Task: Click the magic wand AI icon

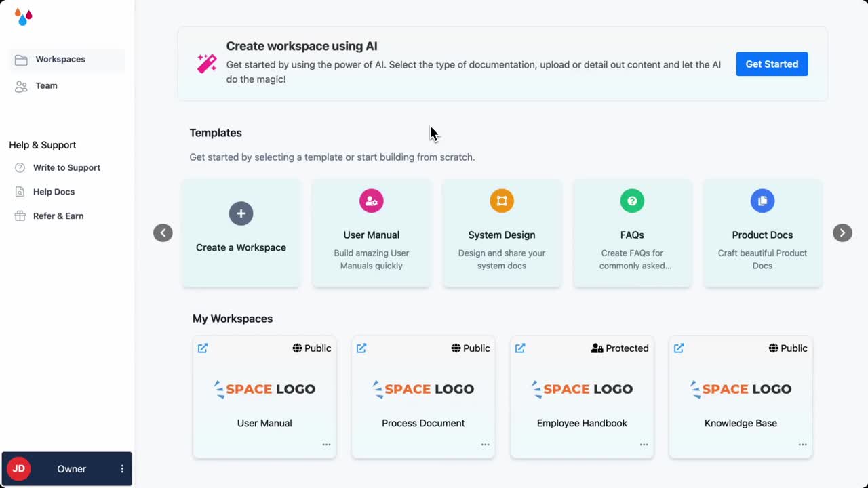Action: pos(205,62)
